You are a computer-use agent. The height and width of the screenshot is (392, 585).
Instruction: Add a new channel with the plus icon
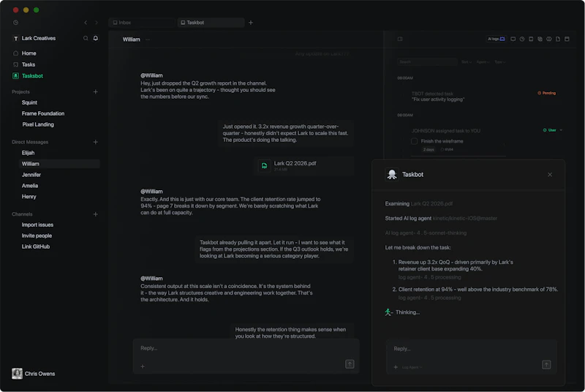tap(96, 214)
